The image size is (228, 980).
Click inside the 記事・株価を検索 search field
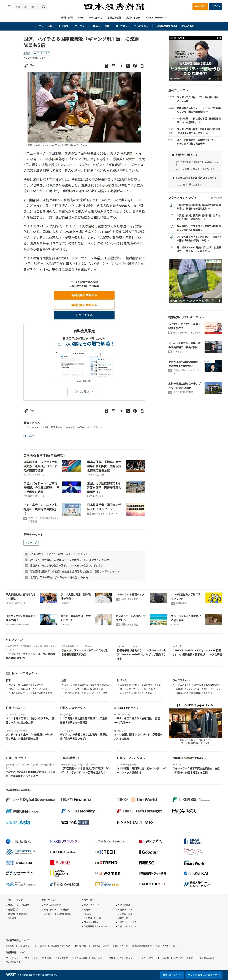pos(28,7)
